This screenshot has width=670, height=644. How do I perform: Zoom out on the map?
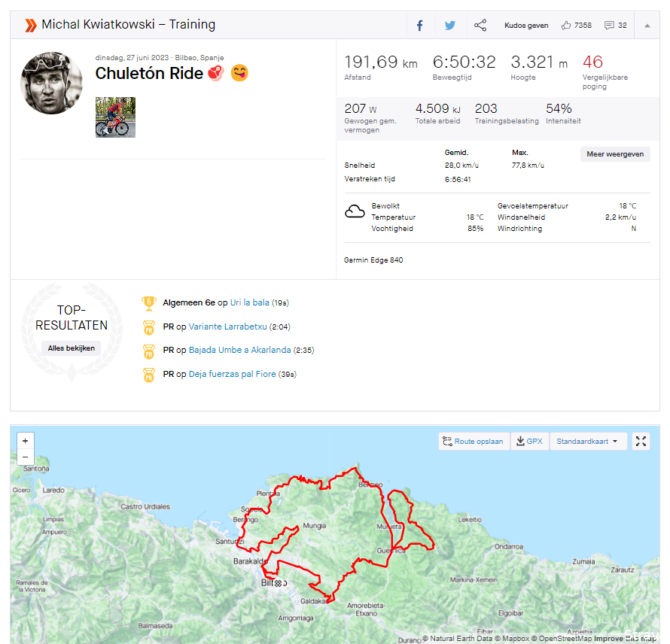point(26,457)
